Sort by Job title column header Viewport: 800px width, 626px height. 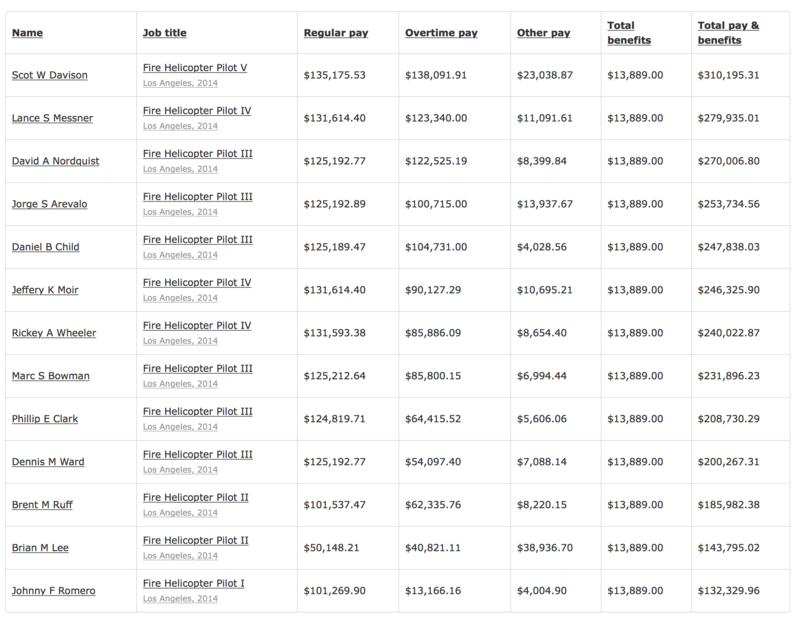[x=166, y=32]
